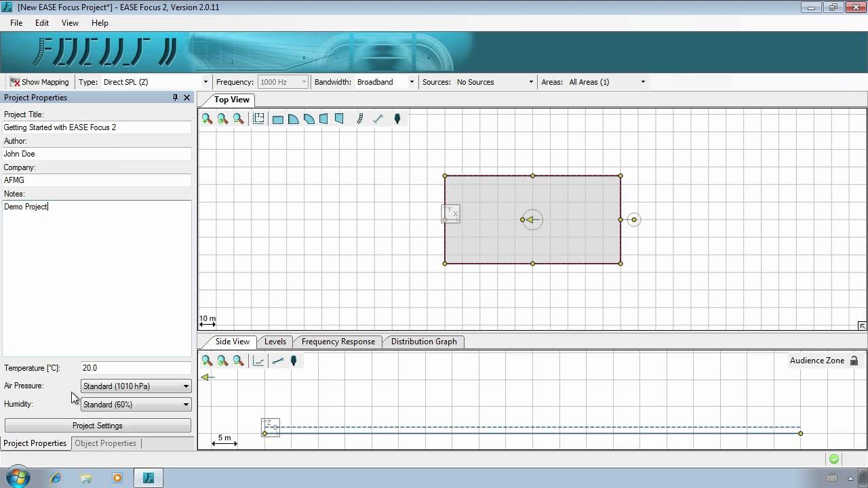Click Side View zoom-to-fit magnifier icon
This screenshot has width=868, height=488.
[x=222, y=361]
